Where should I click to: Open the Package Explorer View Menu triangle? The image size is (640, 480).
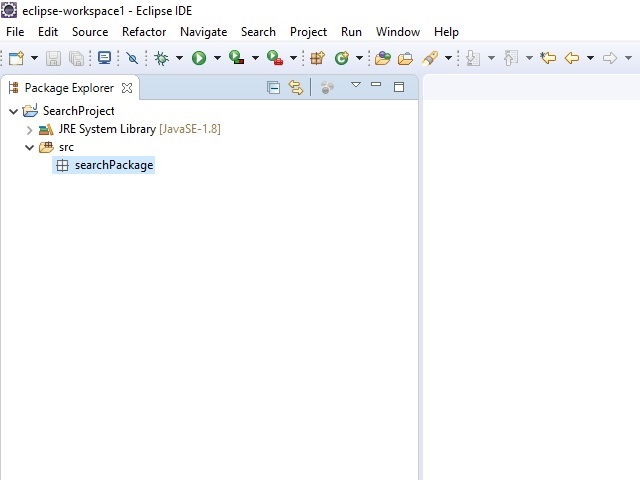(356, 84)
